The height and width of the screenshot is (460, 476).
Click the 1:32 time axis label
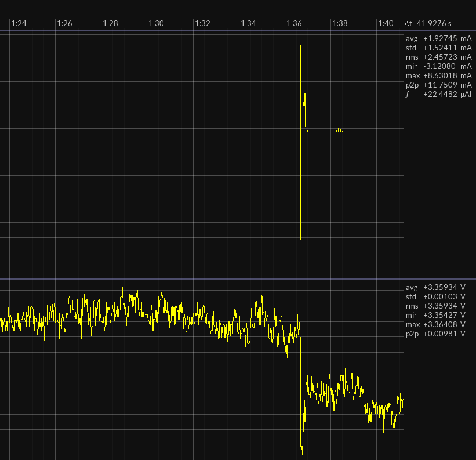(x=202, y=23)
